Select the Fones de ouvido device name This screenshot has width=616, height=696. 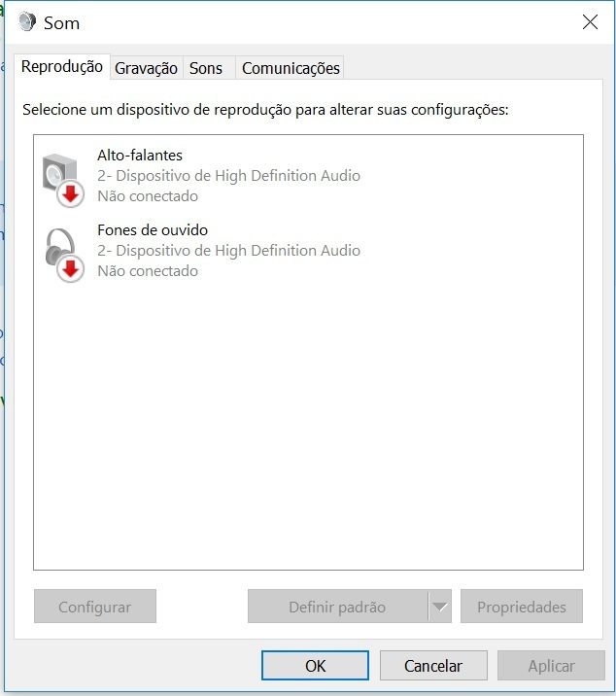[x=153, y=230]
